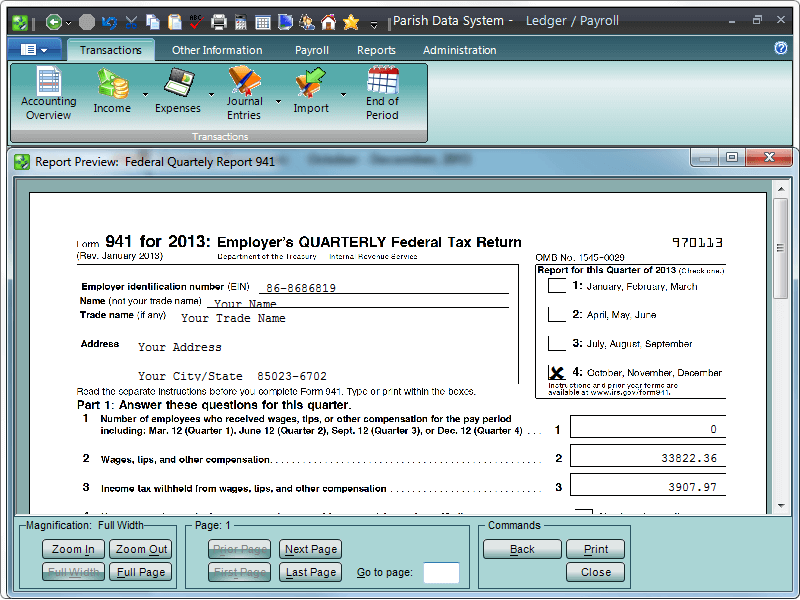
Task: Click the Close command button
Action: click(595, 572)
